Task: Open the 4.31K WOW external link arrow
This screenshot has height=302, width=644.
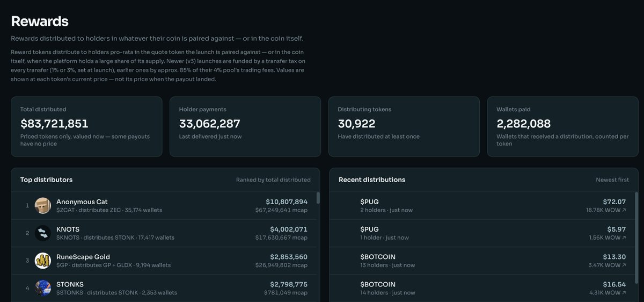Action: click(624, 293)
